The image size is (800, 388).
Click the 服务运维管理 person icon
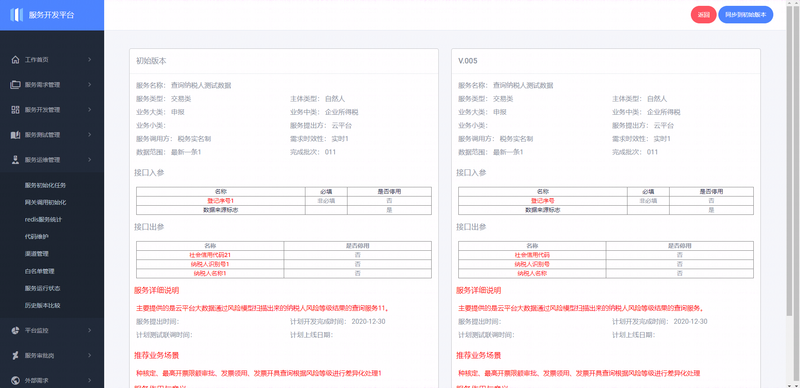tap(15, 160)
